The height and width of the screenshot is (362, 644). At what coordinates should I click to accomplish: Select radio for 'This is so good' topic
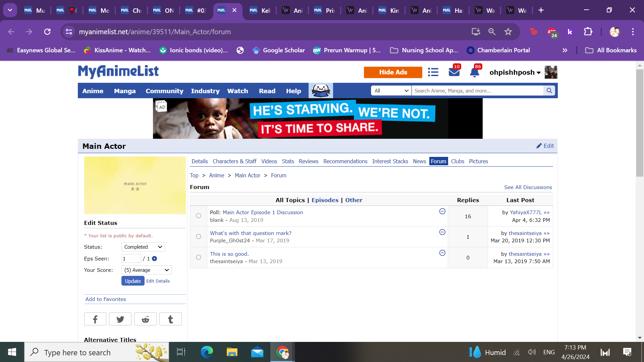coord(199,257)
